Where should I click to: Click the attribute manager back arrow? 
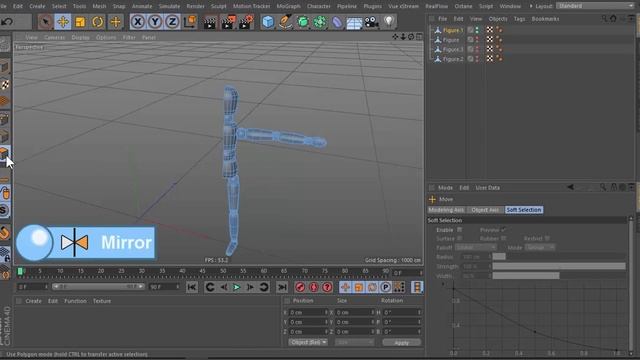[x=571, y=187]
